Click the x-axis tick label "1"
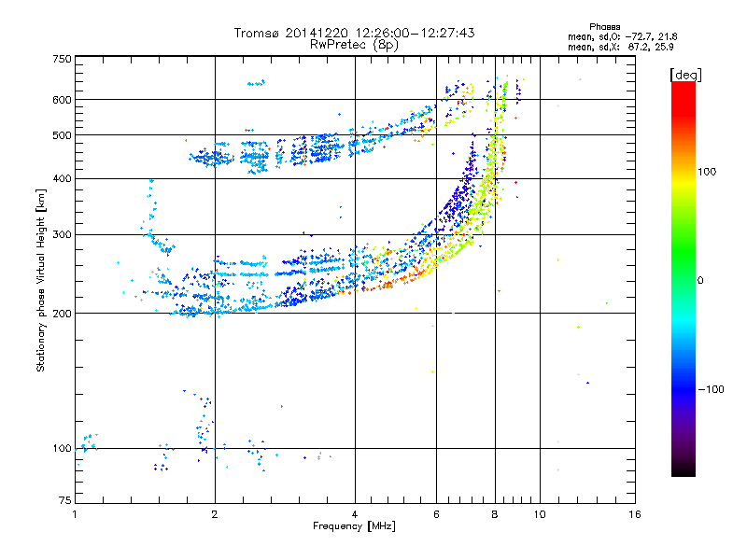Viewport: 747px width, 560px height. click(x=75, y=514)
